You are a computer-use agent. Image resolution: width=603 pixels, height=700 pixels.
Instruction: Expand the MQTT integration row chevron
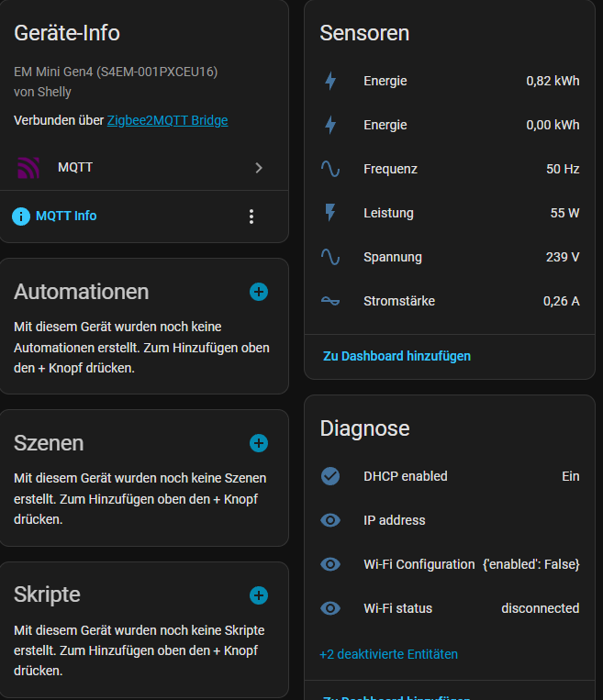259,168
